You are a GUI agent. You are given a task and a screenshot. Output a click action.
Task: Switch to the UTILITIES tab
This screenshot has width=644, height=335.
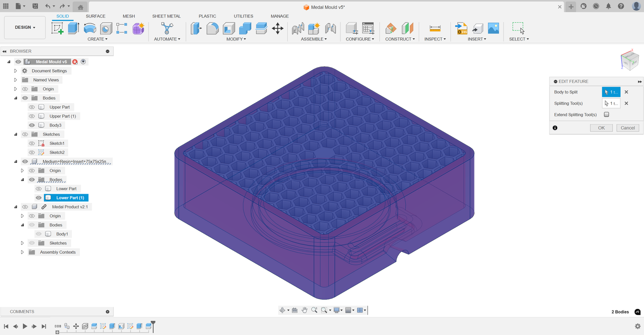pos(243,16)
